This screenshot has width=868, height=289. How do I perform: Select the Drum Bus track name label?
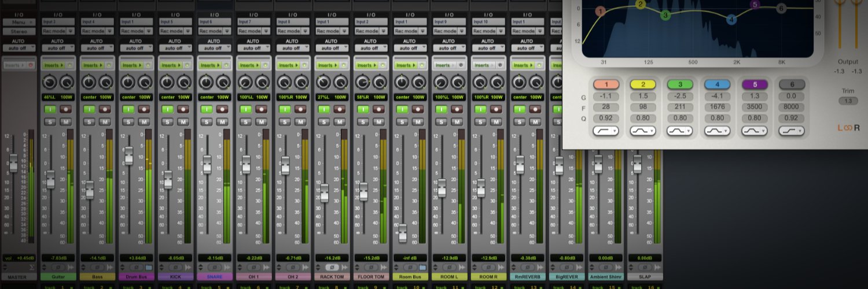pyautogui.click(x=136, y=277)
